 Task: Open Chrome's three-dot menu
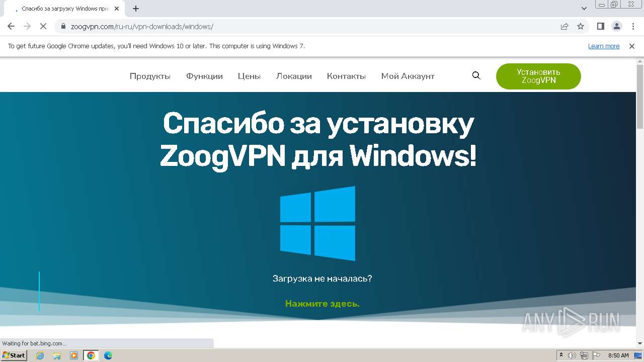[632, 27]
